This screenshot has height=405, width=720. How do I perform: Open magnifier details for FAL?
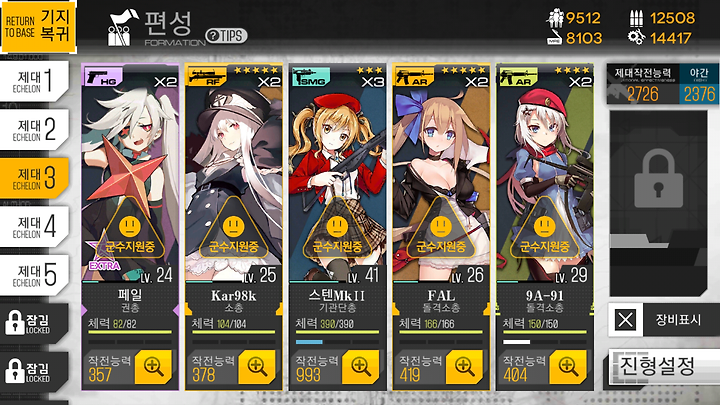464,366
